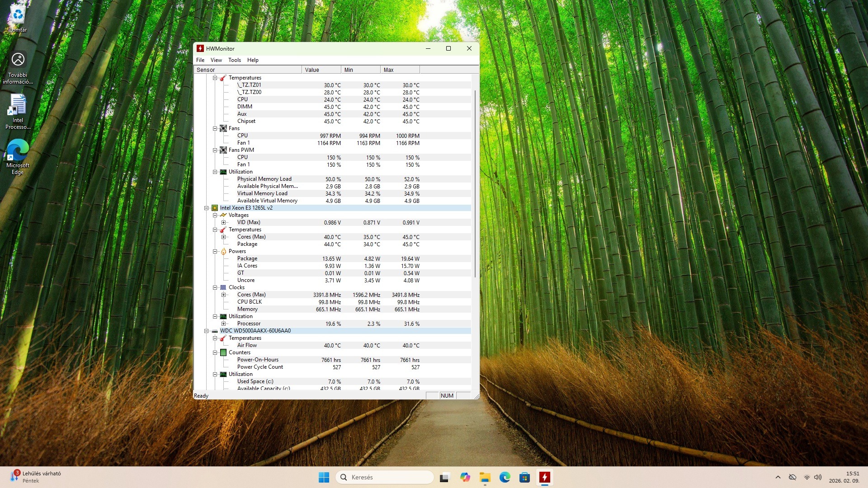Click the Counters green icon
The image size is (868, 488).
tap(223, 352)
